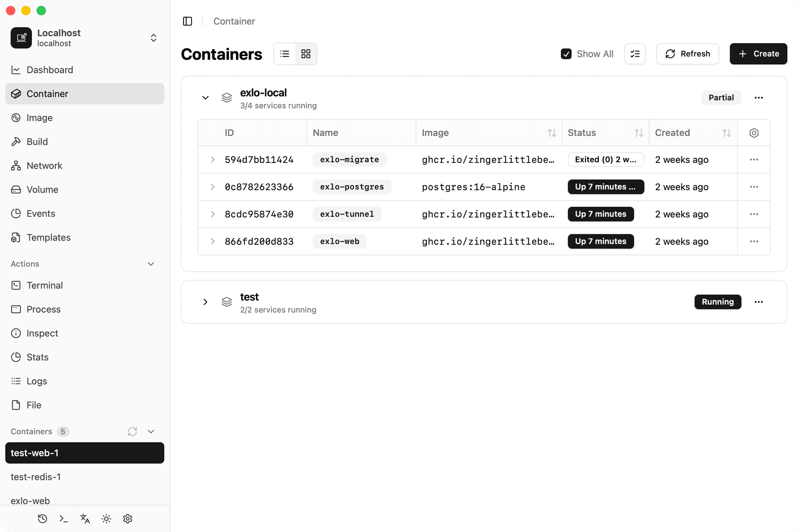The width and height of the screenshot is (798, 532).
Task: Open the Image page in sidebar
Action: 39,118
